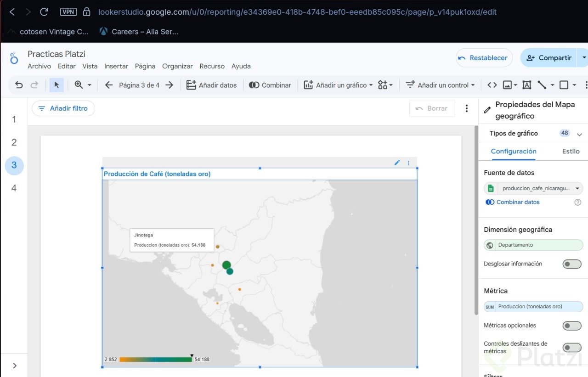Click the Combinar datos link
This screenshot has height=377, width=588.
pyautogui.click(x=518, y=202)
